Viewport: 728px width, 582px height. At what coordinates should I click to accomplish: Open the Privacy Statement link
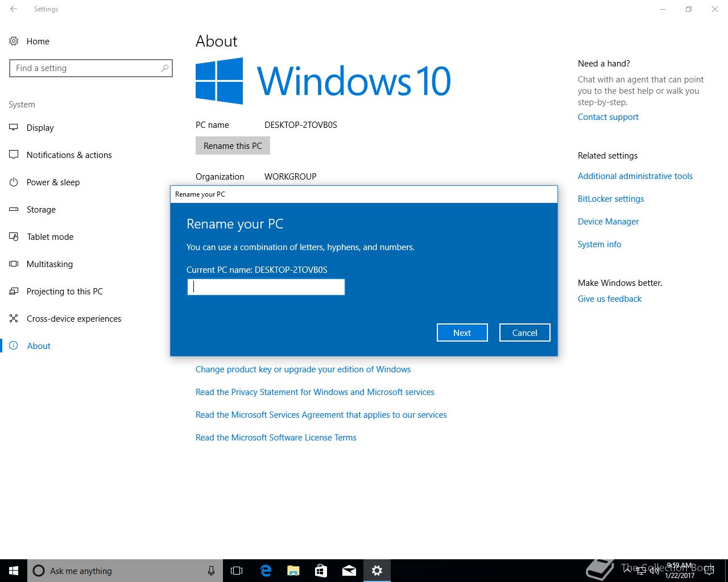tap(315, 392)
